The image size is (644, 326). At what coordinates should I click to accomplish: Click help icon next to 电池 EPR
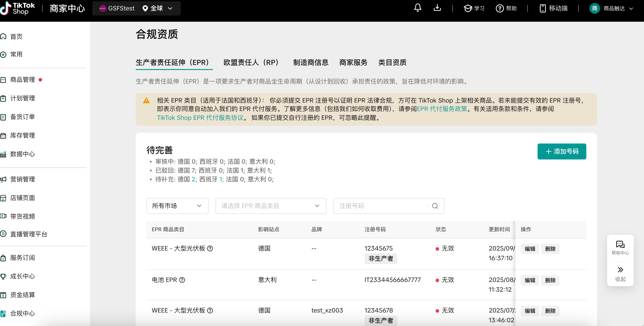click(x=182, y=280)
